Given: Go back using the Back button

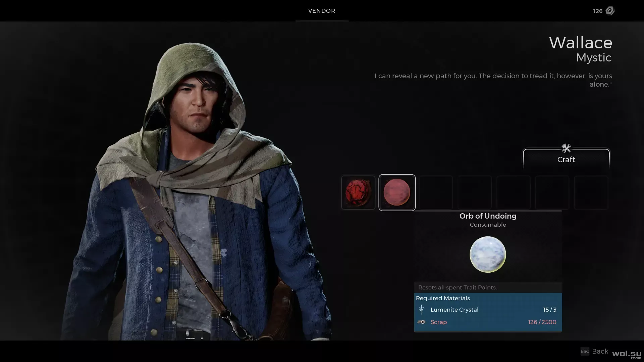Looking at the screenshot, I should pos(600,351).
